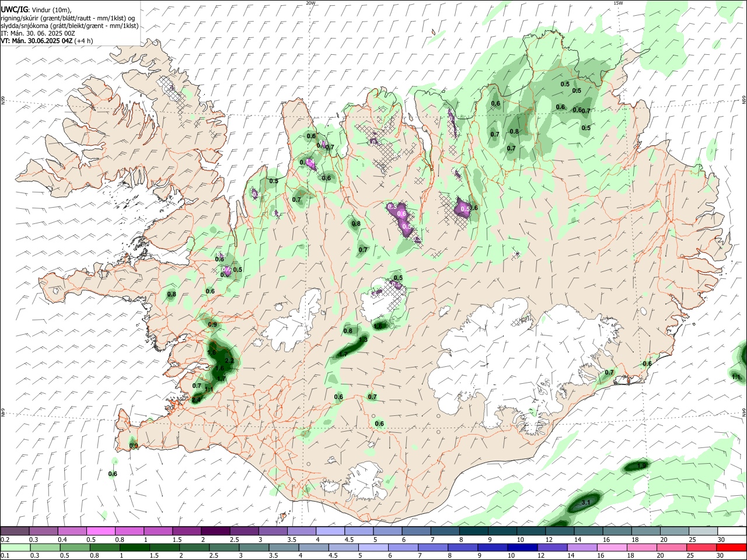Select the pale green 0.1 mm rain swatch
747x560 pixels.
tap(15, 547)
